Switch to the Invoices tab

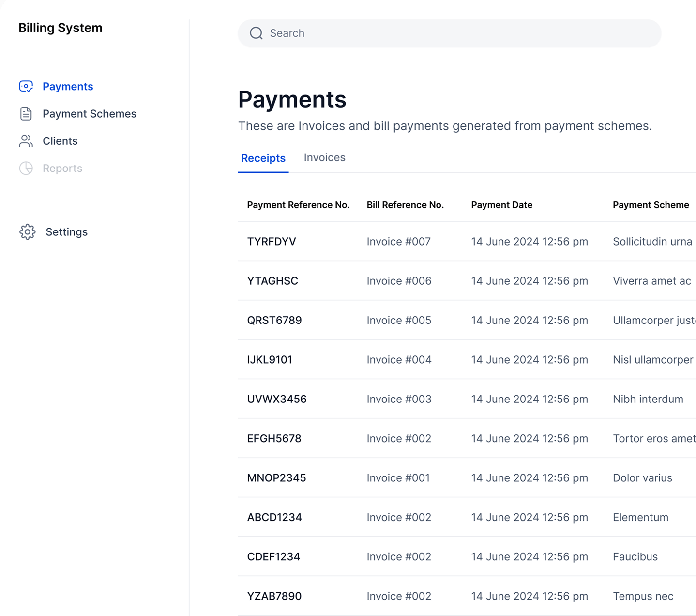click(324, 158)
